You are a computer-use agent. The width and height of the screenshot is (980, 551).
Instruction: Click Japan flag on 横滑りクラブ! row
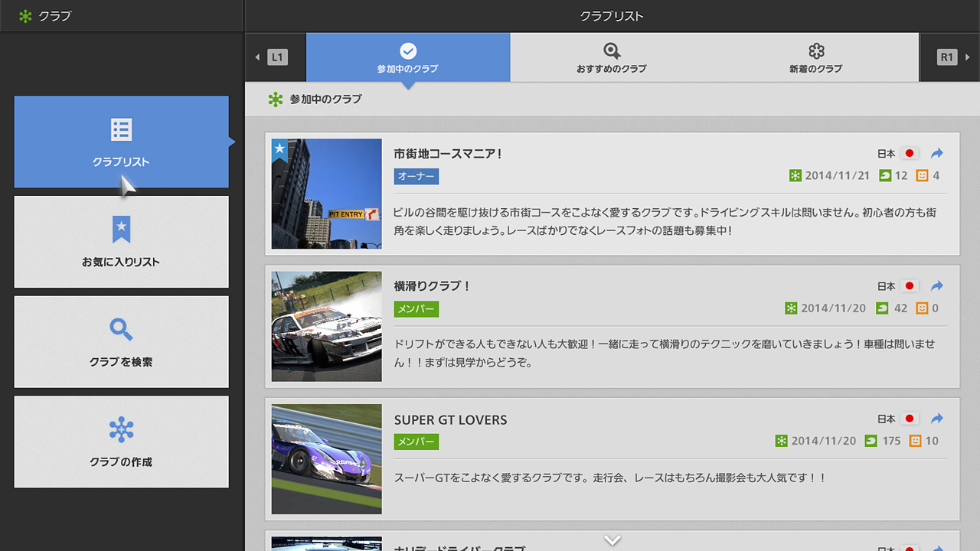(x=909, y=286)
